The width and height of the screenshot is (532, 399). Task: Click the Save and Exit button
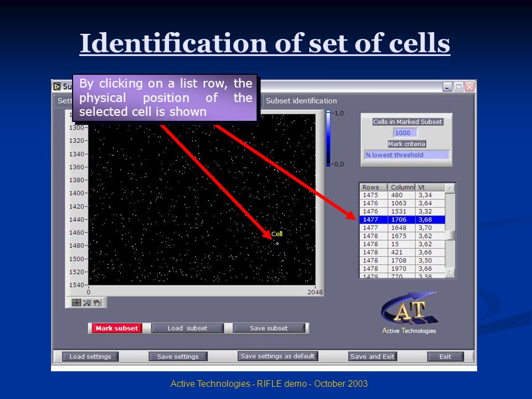372,356
